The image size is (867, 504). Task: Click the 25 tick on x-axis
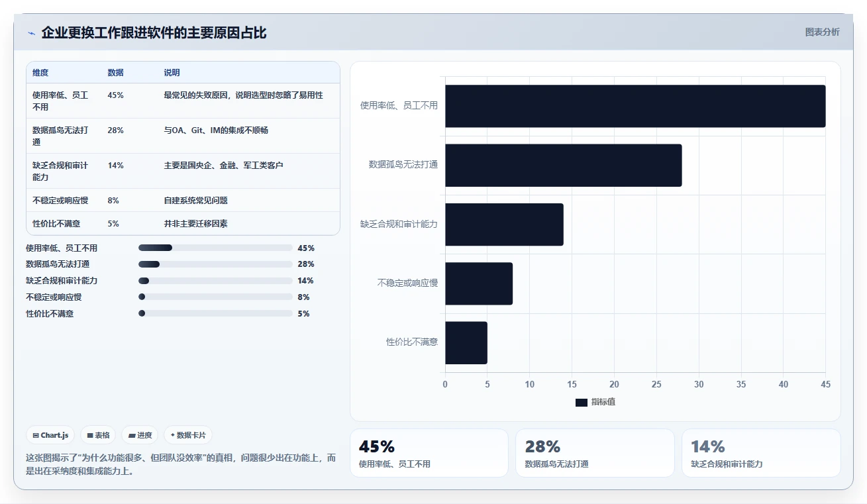(656, 384)
